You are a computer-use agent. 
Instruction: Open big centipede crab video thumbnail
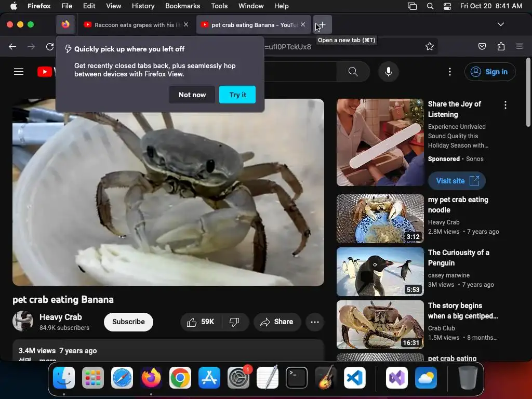coord(380,324)
